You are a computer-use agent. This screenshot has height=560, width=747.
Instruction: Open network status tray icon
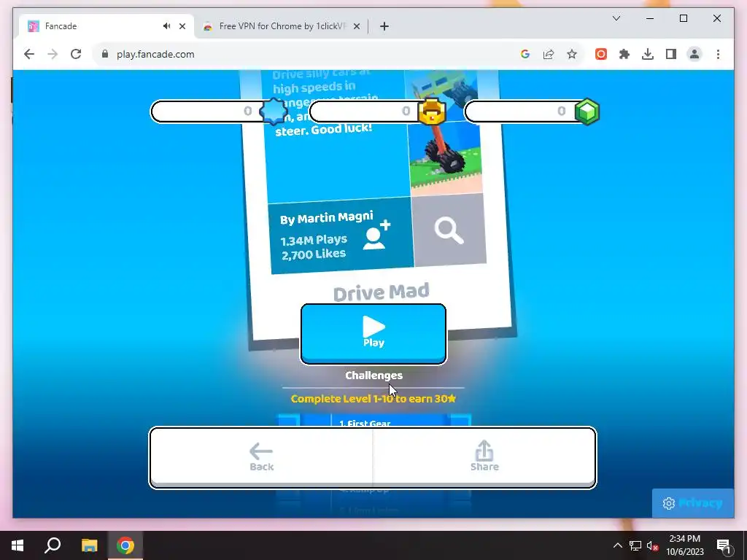point(635,545)
